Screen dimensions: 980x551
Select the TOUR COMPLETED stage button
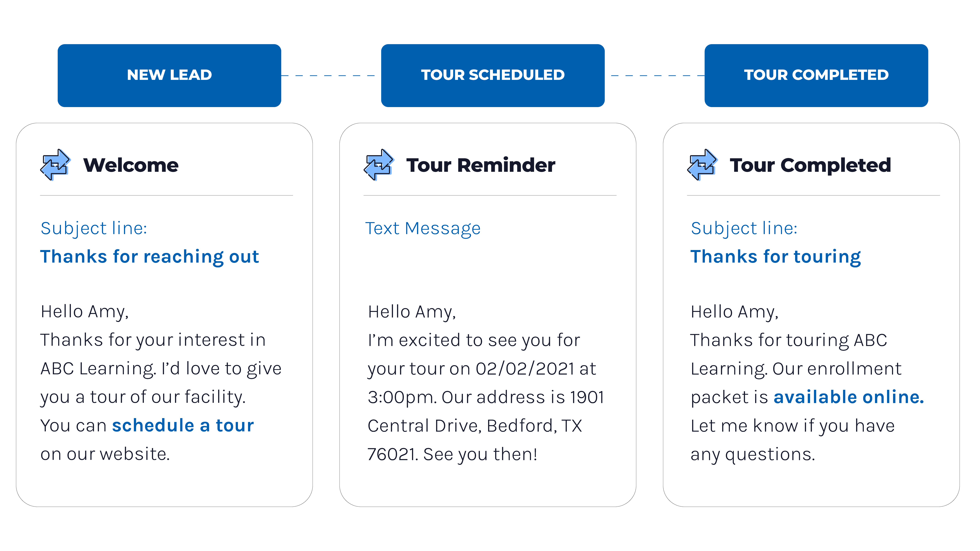(816, 75)
